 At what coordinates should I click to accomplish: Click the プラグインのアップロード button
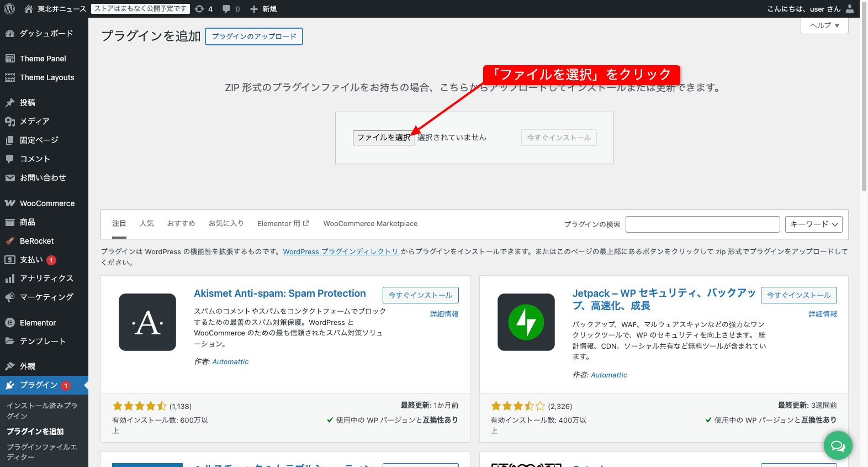pyautogui.click(x=254, y=36)
